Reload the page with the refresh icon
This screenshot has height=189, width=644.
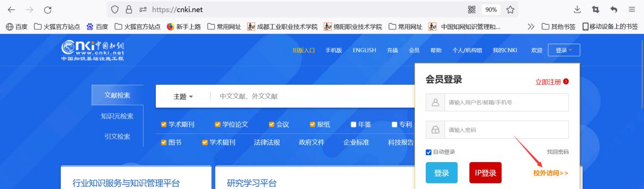coord(48,10)
